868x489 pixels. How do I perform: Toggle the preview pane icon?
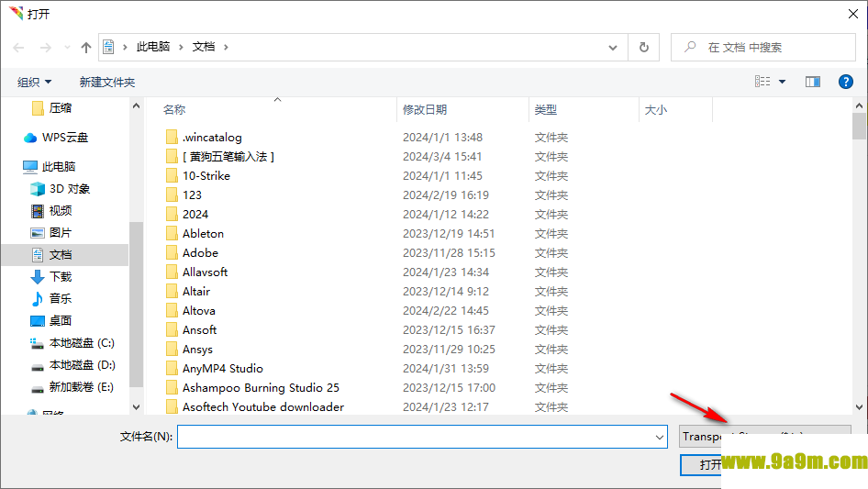pos(813,82)
